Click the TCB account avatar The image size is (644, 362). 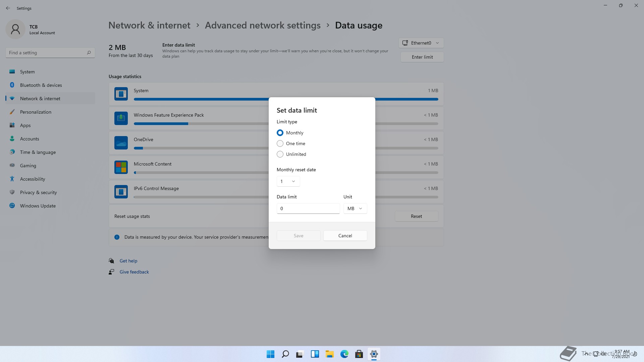pyautogui.click(x=15, y=29)
